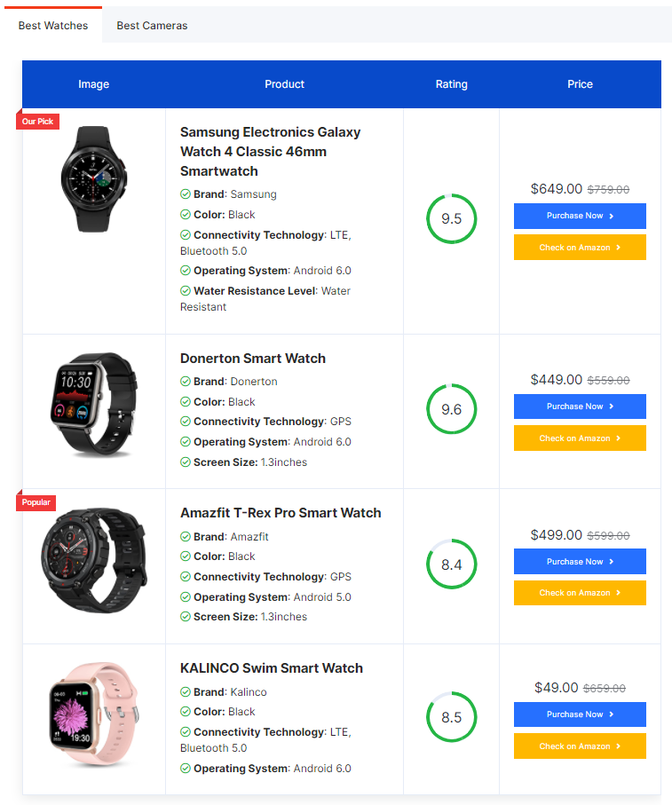Click the 9.6 rating circle for Donerton watch
Viewport: 672px width, 805px height.
pyautogui.click(x=451, y=409)
